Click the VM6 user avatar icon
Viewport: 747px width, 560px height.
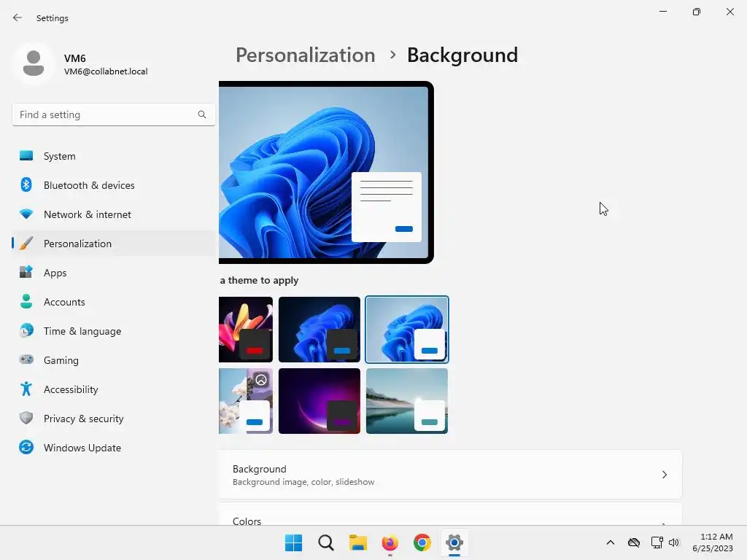coord(34,63)
